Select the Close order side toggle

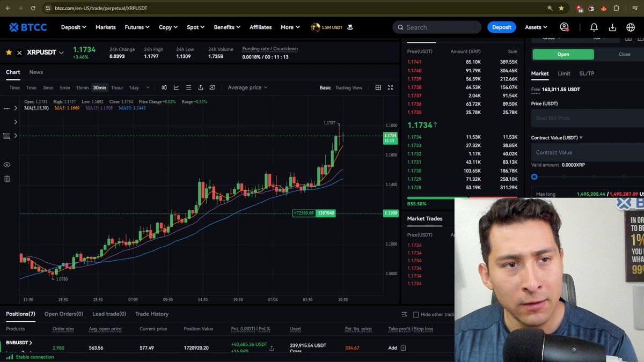point(624,54)
